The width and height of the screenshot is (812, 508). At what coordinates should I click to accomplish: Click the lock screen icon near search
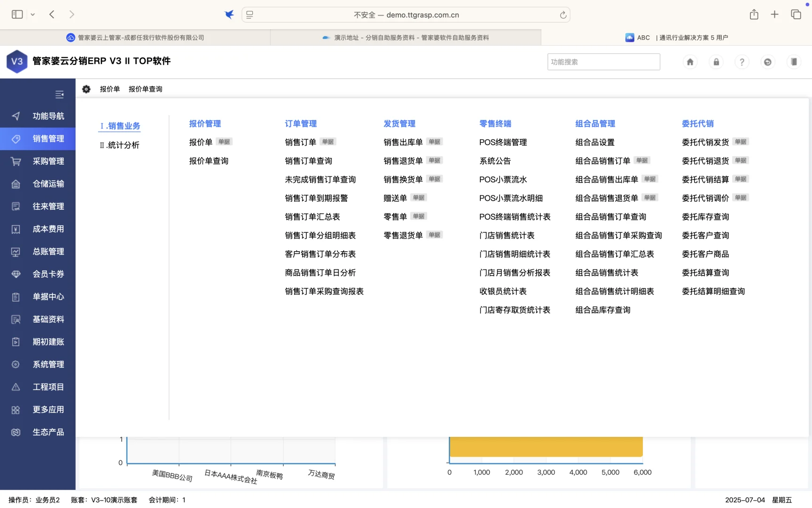tap(716, 62)
